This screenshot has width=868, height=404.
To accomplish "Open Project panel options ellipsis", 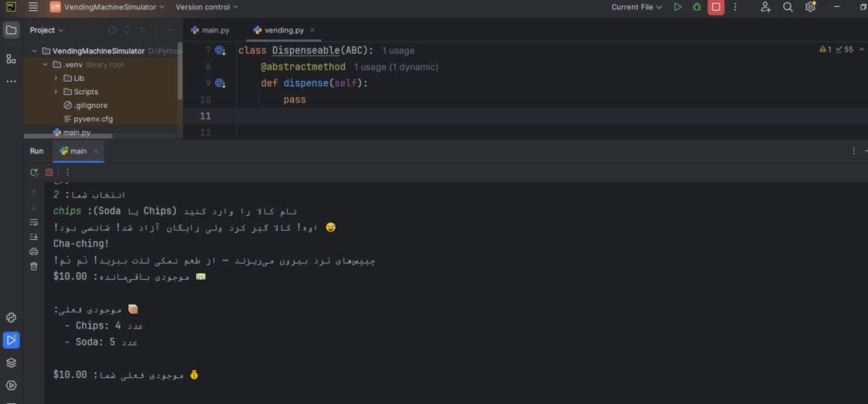I will pyautogui.click(x=158, y=30).
